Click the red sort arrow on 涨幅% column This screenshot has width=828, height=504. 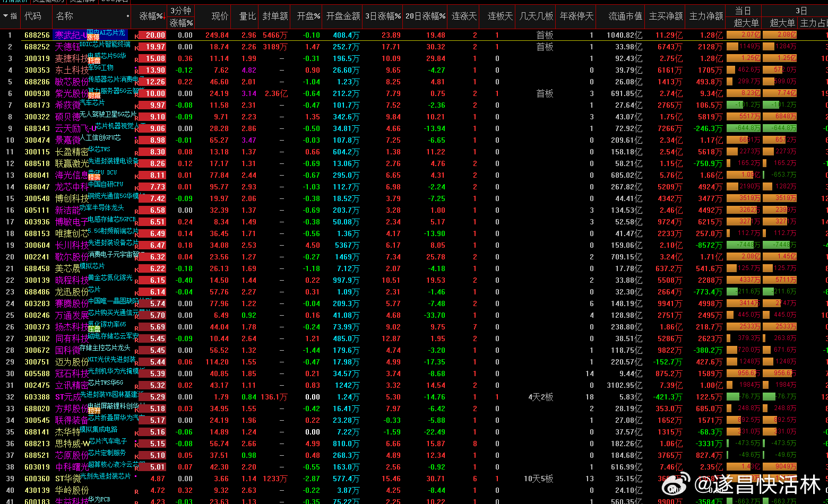click(163, 17)
